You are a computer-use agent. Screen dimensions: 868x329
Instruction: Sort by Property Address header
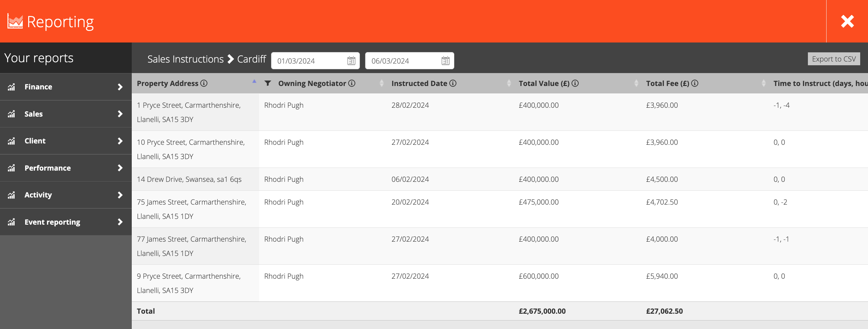167,83
